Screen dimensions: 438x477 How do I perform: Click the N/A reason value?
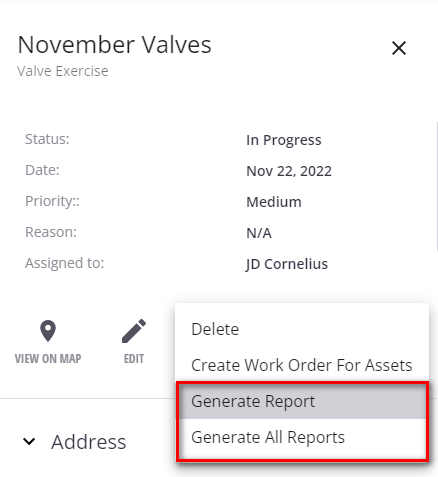(x=259, y=233)
